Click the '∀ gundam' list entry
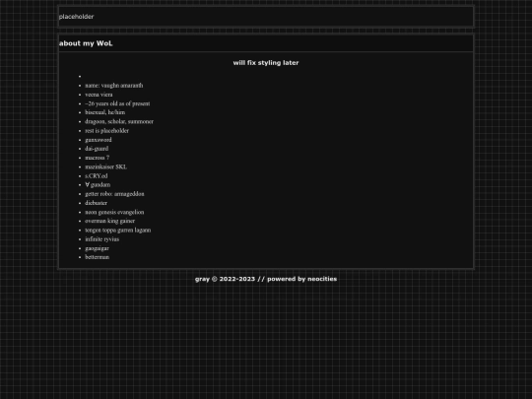532x399 pixels. (x=98, y=185)
